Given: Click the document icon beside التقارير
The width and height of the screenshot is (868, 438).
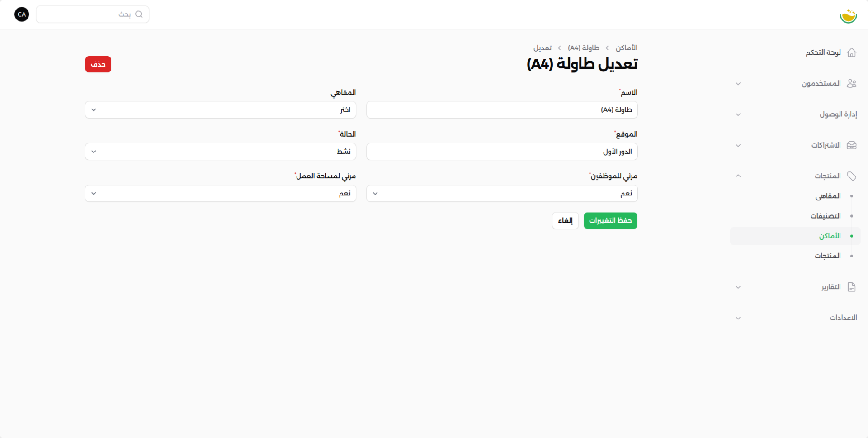Looking at the screenshot, I should (852, 287).
